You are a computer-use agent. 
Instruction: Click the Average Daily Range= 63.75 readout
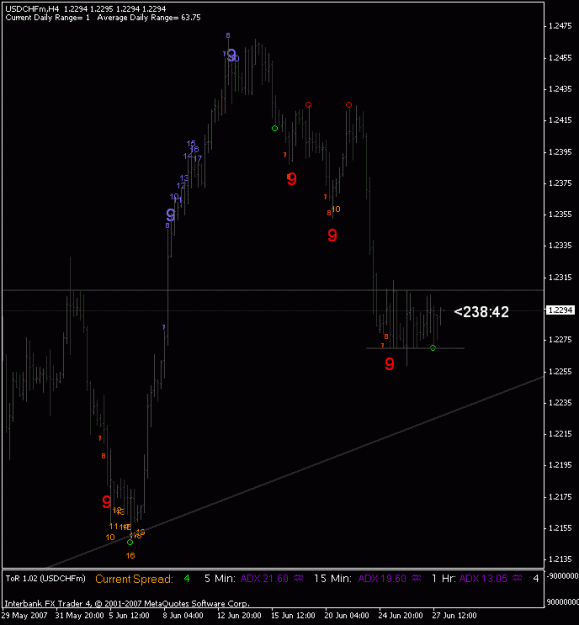(149, 18)
